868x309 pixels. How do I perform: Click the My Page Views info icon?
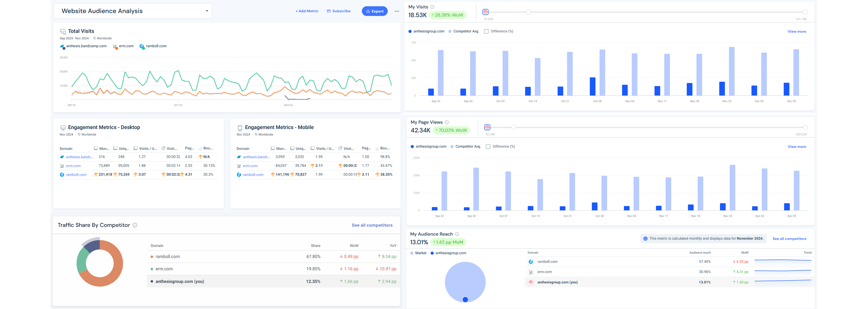click(x=447, y=122)
